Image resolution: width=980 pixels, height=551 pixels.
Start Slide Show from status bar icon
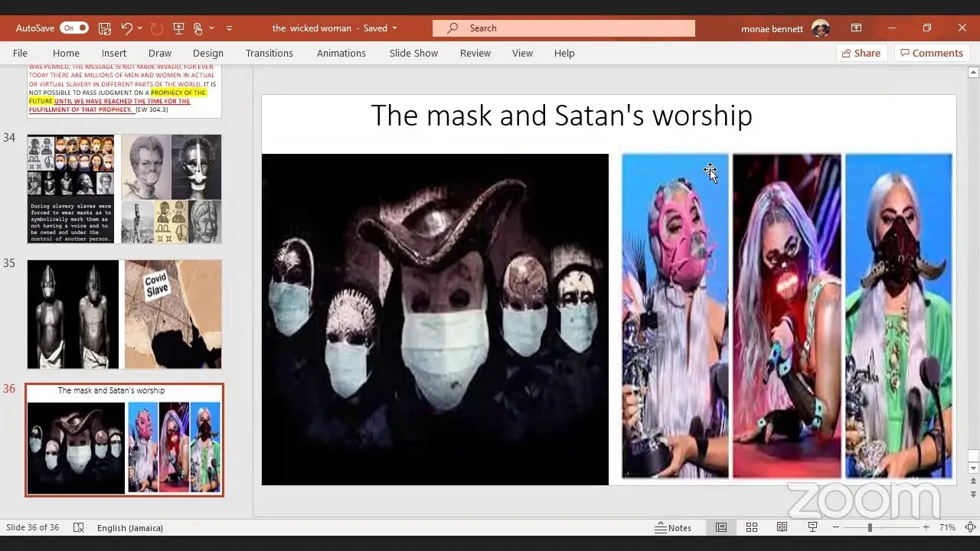click(812, 528)
